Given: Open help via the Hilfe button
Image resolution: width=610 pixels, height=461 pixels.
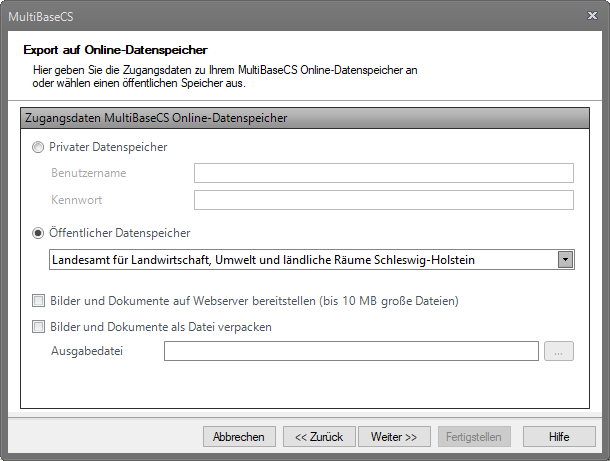Looking at the screenshot, I should click(x=559, y=437).
